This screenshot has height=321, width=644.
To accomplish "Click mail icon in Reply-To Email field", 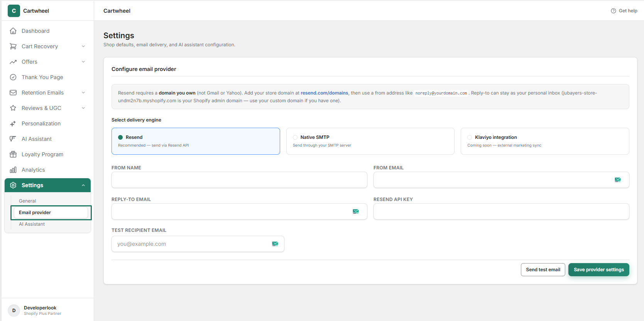I will (x=356, y=211).
